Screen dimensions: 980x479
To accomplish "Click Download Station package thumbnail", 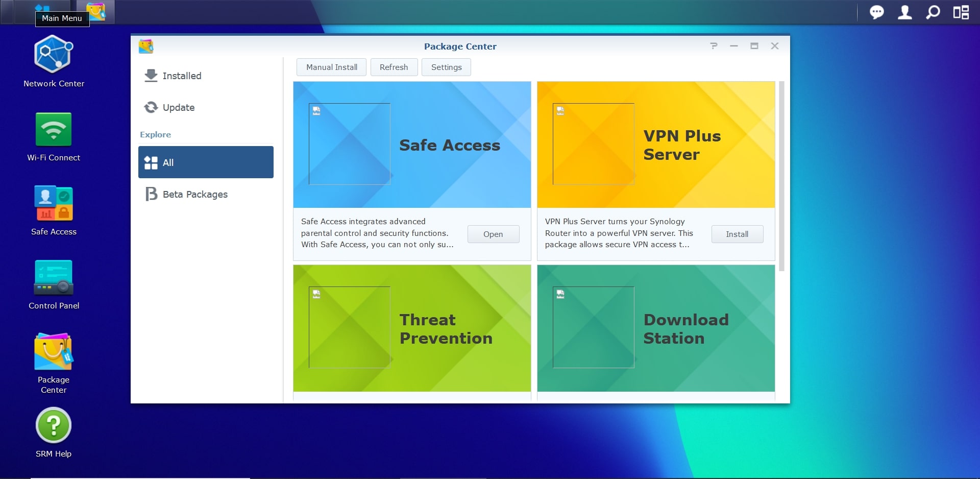I will tap(594, 327).
